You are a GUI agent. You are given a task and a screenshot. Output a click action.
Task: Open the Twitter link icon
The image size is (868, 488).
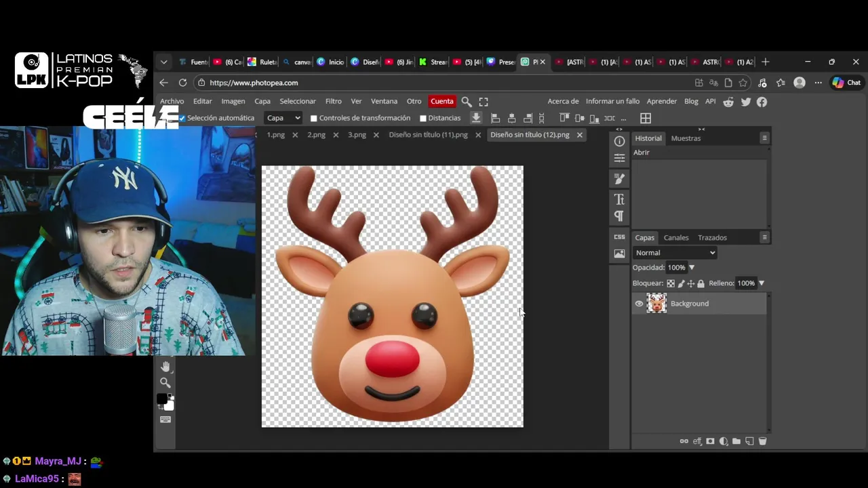[746, 102]
